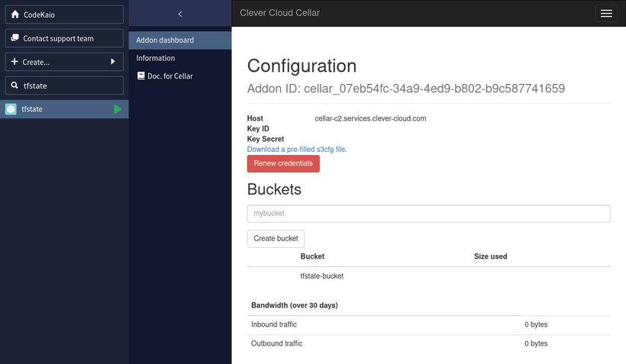Click the book icon next to Doc. for Cellar
626x364 pixels.
(140, 76)
